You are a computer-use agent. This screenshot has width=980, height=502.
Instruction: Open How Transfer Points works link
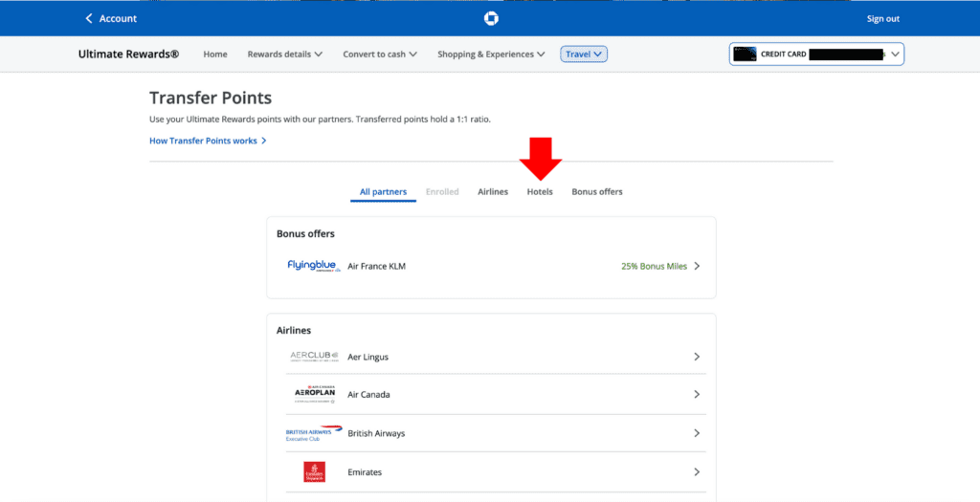point(208,142)
